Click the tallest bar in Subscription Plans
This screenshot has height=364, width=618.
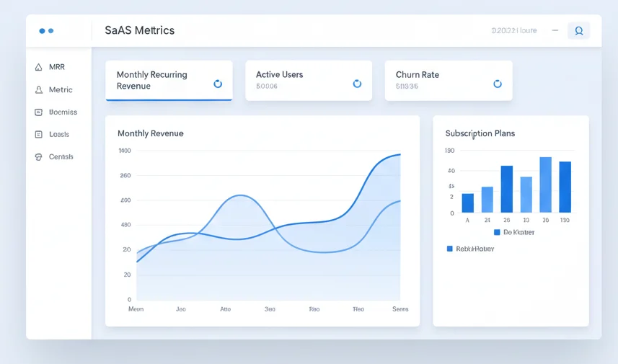click(x=545, y=185)
